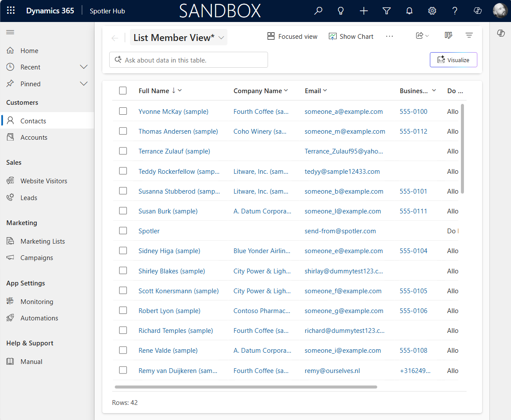Expand the Pinned section chevron
The height and width of the screenshot is (420, 511).
[x=84, y=84]
